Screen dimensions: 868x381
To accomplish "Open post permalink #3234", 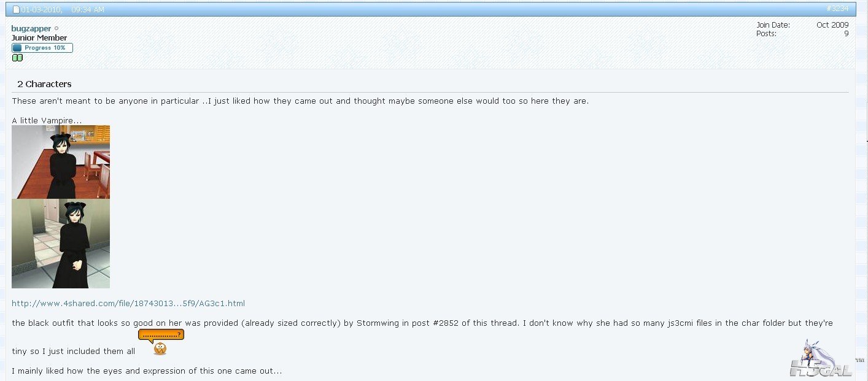I will (x=837, y=9).
